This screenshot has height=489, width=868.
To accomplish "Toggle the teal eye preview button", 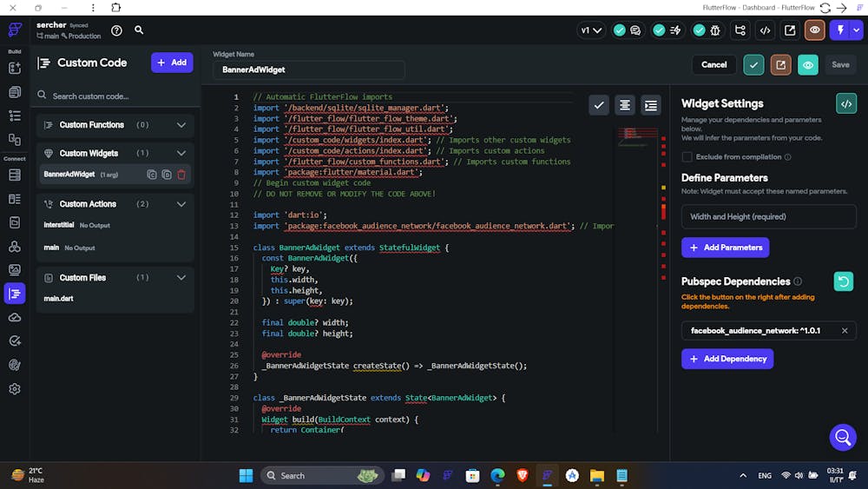I will point(808,64).
